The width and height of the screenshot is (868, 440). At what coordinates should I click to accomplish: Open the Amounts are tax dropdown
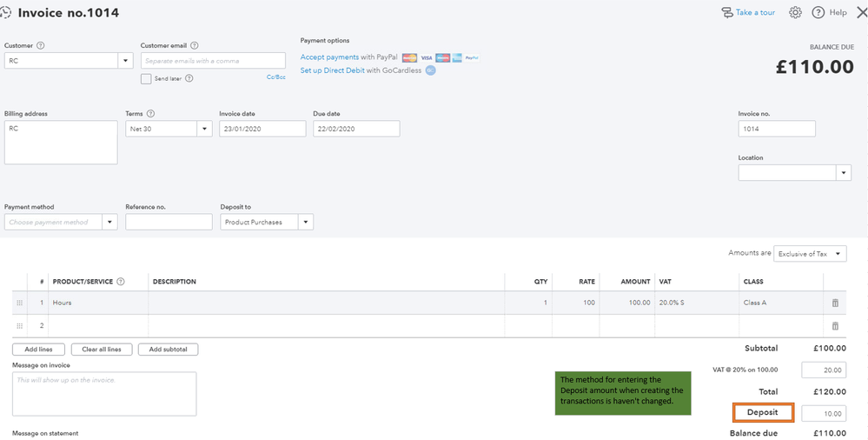838,254
